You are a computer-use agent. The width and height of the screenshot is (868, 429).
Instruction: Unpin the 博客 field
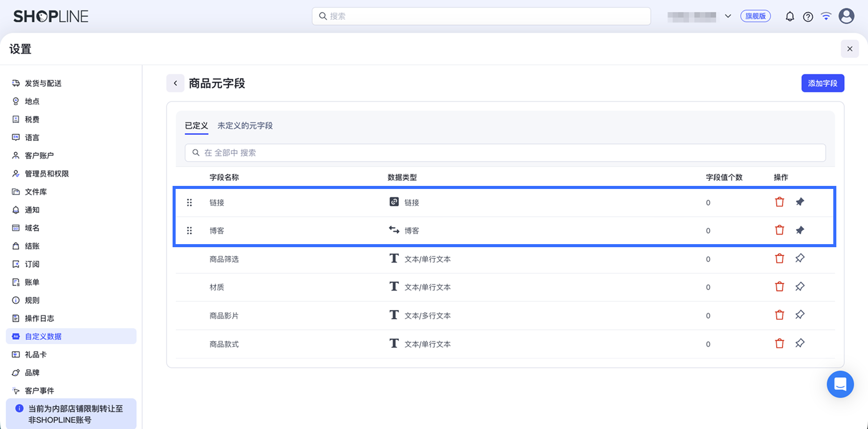800,230
